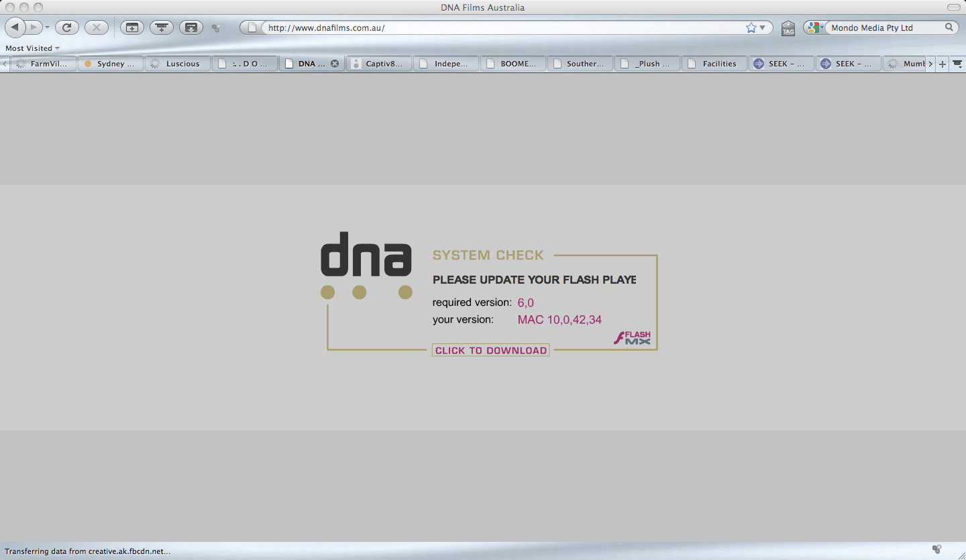The image size is (966, 560).
Task: Show the list of all tabs
Action: (x=957, y=64)
